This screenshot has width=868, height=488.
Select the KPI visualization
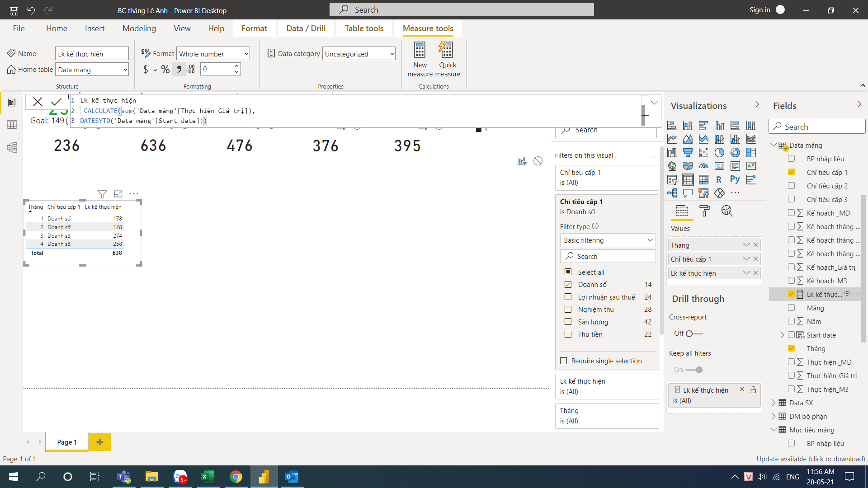tap(751, 166)
